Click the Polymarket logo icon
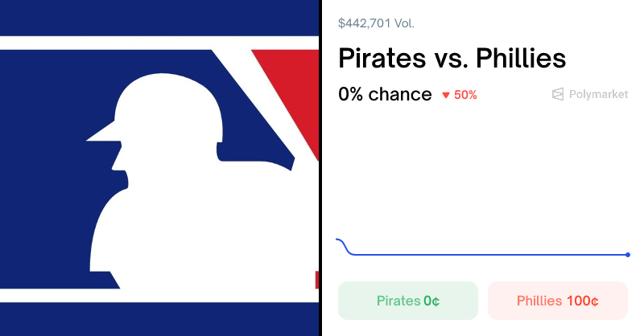Viewport: 644px width, 336px height. (558, 95)
